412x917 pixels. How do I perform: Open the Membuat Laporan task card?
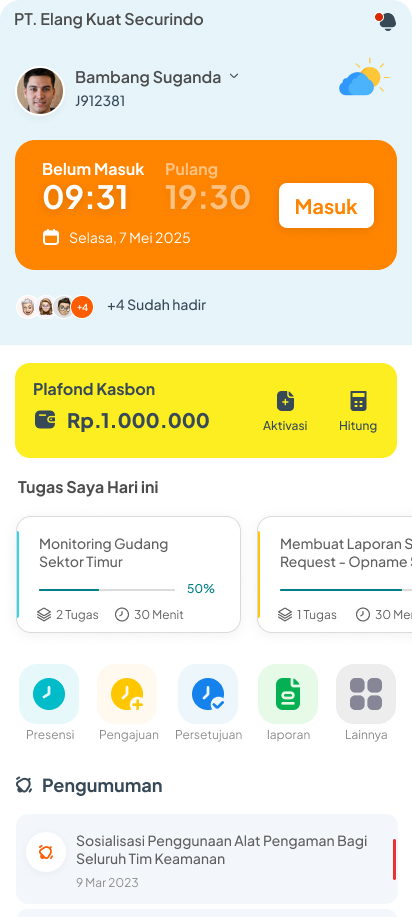coord(335,574)
